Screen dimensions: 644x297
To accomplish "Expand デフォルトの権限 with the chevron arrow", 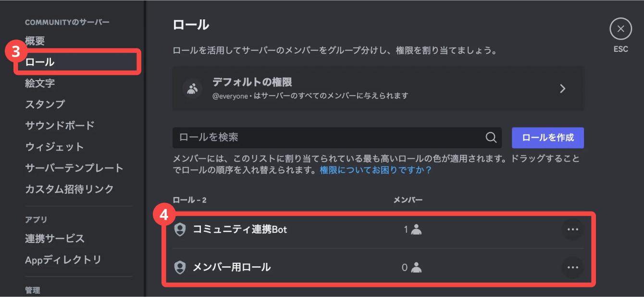I will coord(563,89).
